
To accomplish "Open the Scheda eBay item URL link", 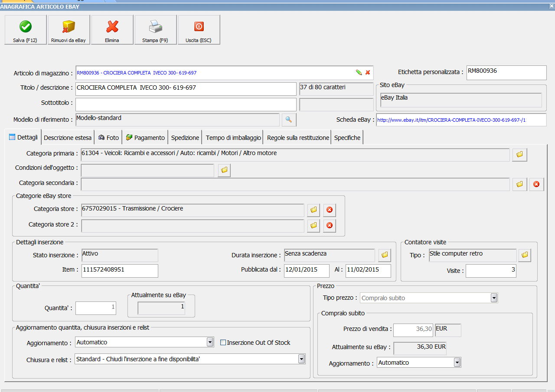I will (451, 120).
